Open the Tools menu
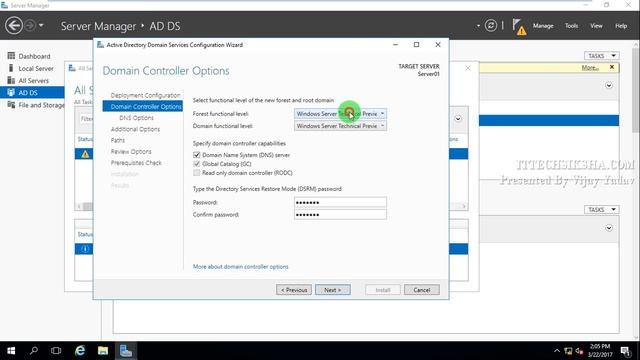This screenshot has width=640, height=360. pyautogui.click(x=571, y=26)
